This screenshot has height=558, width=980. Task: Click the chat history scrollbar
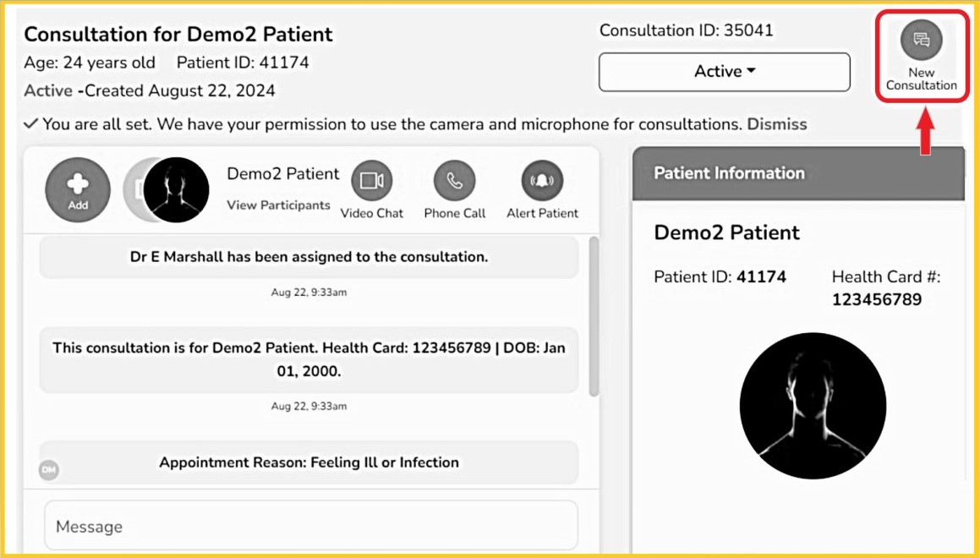[x=594, y=317]
